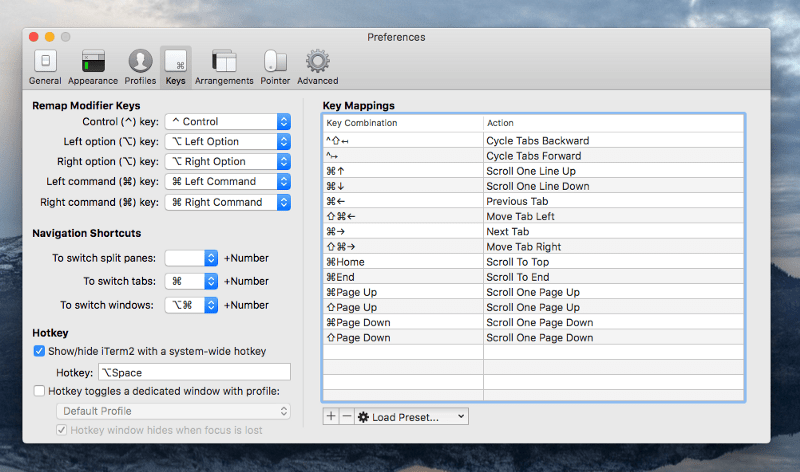
Task: Open the switch tabs modifier dropdown
Action: (191, 281)
